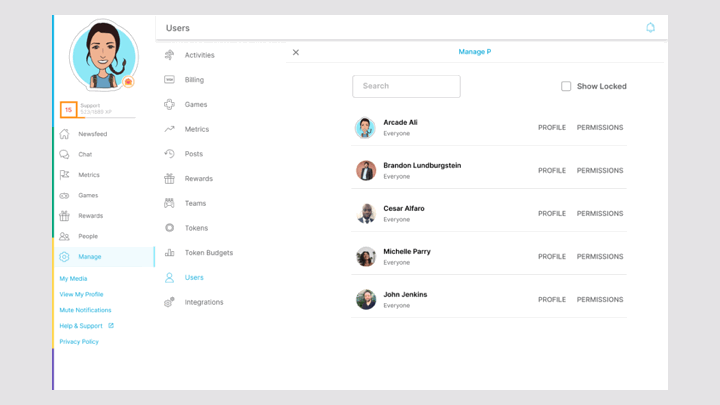Click the Metrics trend arrow icon
This screenshot has width=720, height=405.
click(169, 129)
